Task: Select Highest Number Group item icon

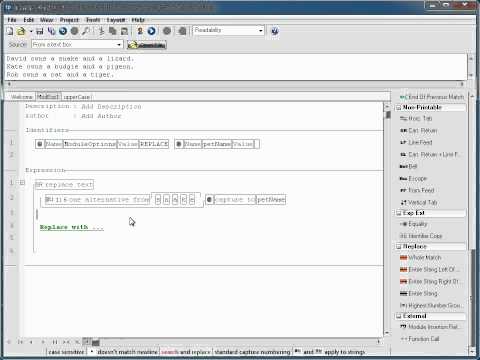Action: (403, 305)
